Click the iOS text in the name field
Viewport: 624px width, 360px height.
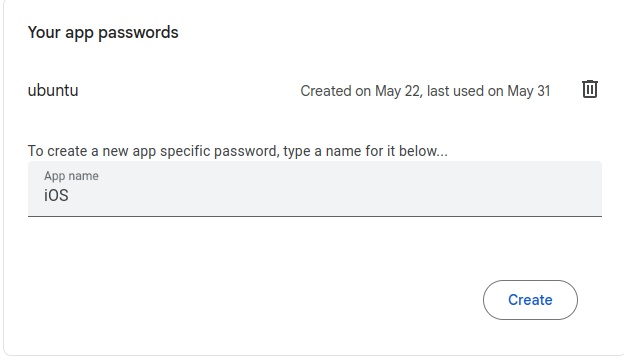(56, 195)
